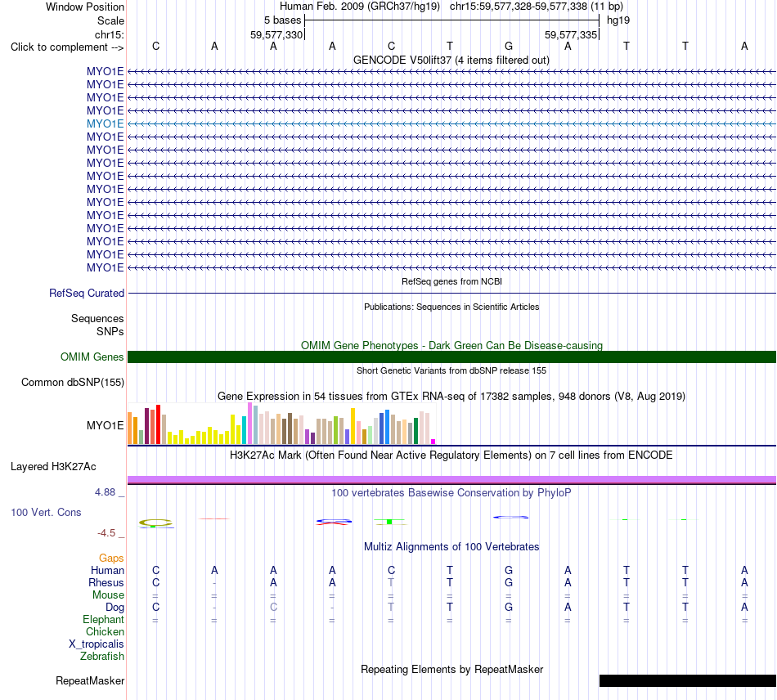Click the 4.88 conservation scale maximum
The image size is (777, 700).
105,492
